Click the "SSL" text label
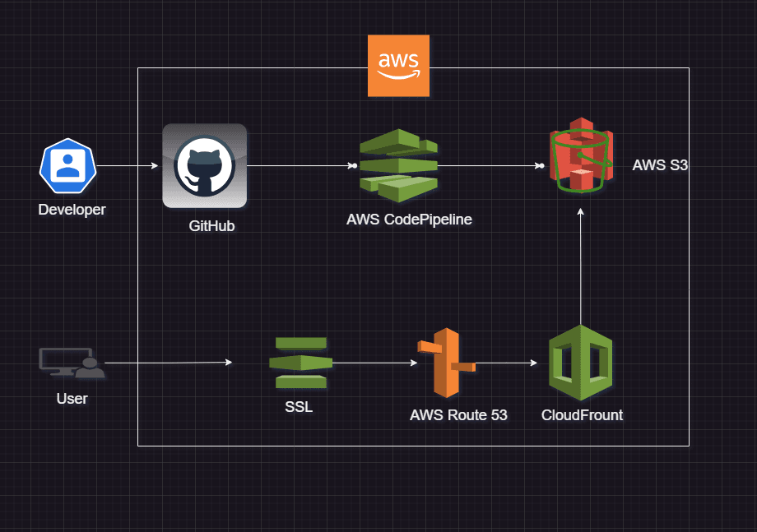757x532 pixels. [299, 407]
